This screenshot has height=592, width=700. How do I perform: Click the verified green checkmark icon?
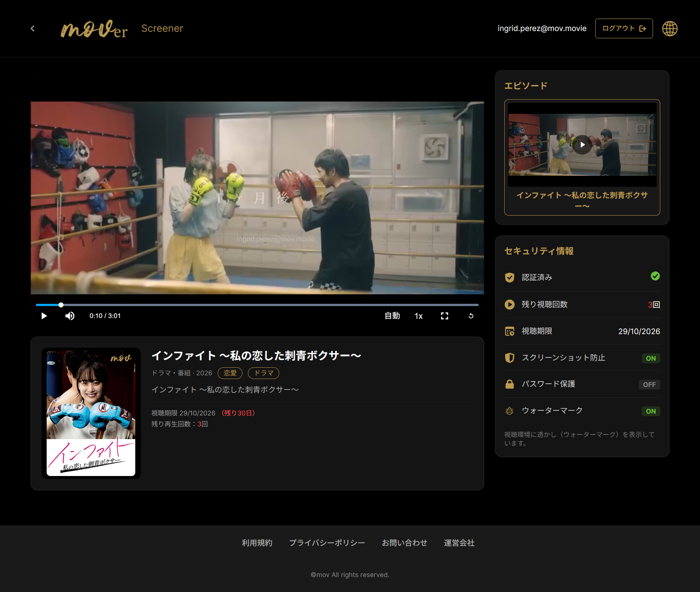tap(655, 276)
